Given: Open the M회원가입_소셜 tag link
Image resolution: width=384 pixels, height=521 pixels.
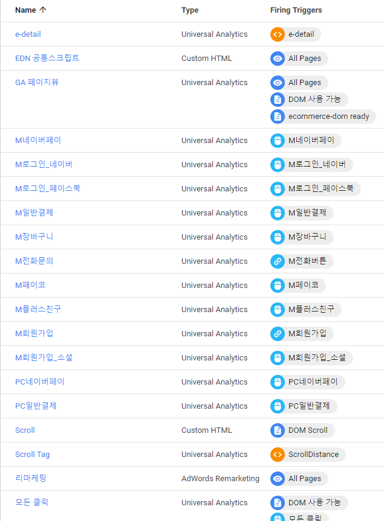Looking at the screenshot, I should click(x=44, y=358).
